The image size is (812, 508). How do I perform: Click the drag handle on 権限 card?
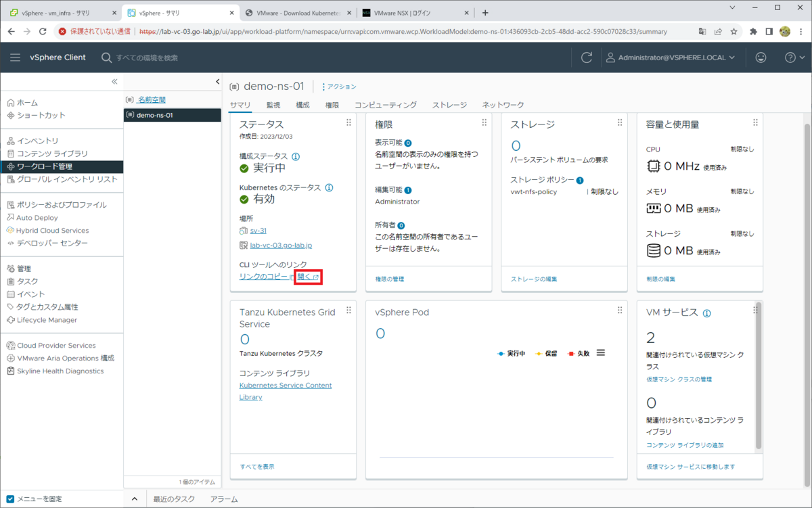tap(484, 122)
